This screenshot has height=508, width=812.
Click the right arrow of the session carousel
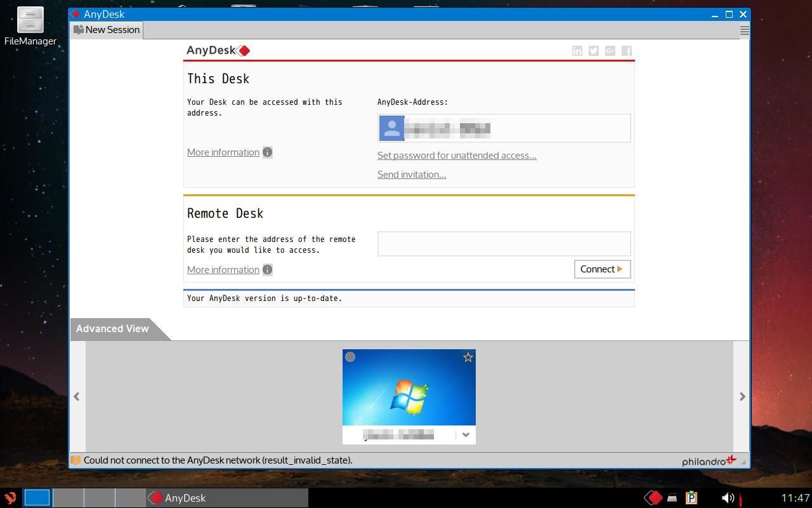(x=742, y=396)
